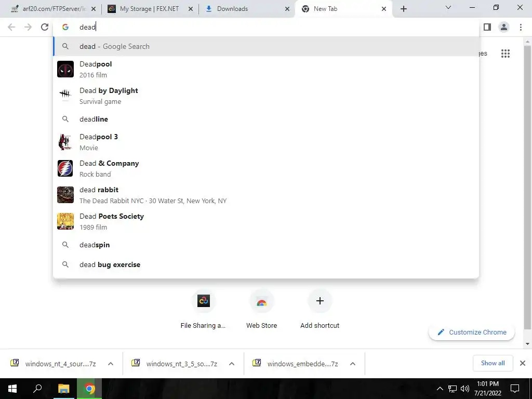Select the 'deadline' suggestion text
This screenshot has height=399, width=532.
94,119
